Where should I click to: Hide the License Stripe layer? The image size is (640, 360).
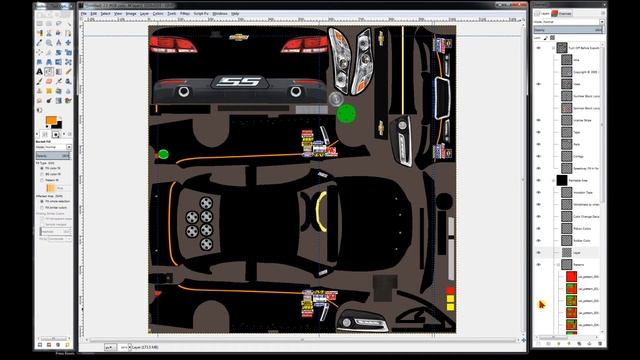click(x=538, y=120)
